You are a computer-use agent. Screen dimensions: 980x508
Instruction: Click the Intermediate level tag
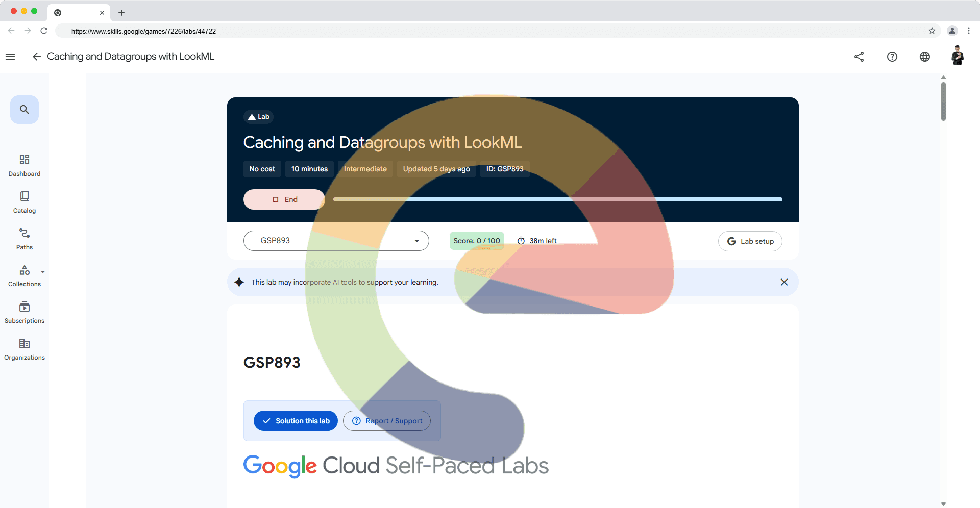coord(365,169)
